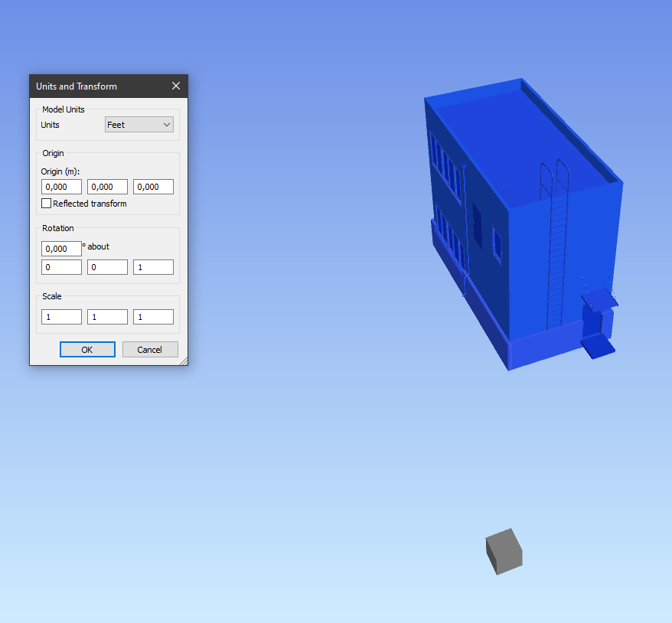The width and height of the screenshot is (672, 623).
Task: Click the second Rotation axis field
Action: 107,267
